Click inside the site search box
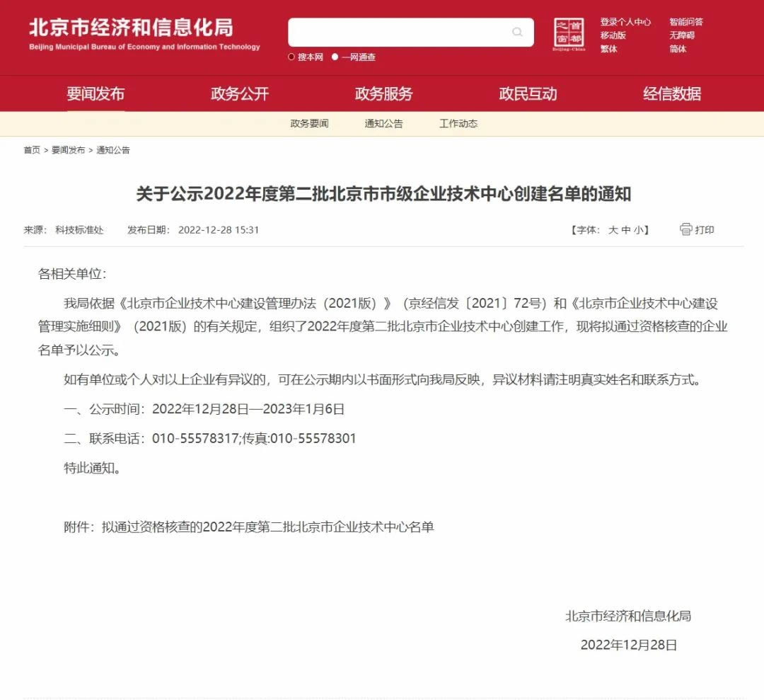Viewport: 764px width, 700px height. point(400,32)
